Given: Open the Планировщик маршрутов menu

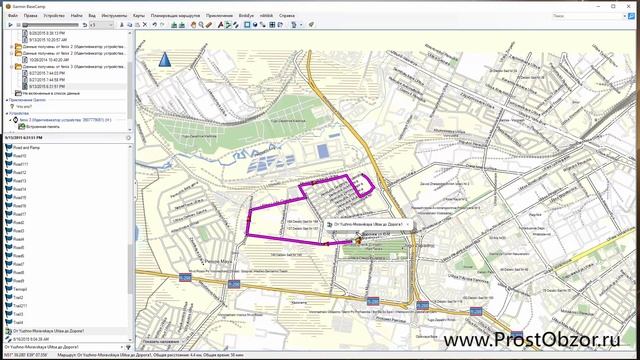Looking at the screenshot, I should click(x=176, y=16).
